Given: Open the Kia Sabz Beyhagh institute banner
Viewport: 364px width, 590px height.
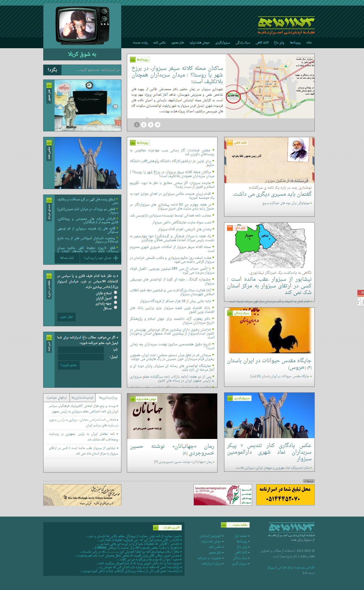Looking at the screenshot, I should coord(82,495).
